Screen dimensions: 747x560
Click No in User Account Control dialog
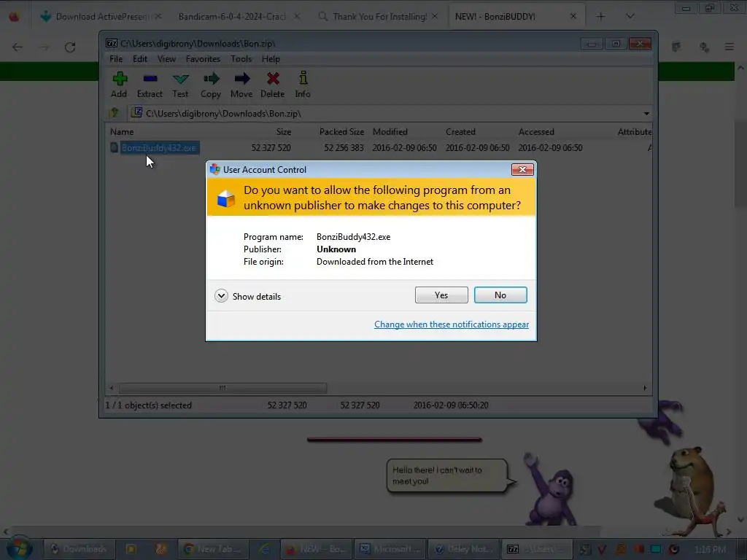pyautogui.click(x=500, y=295)
